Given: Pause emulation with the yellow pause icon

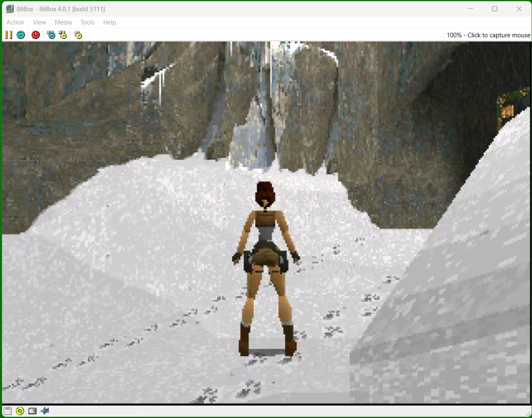Looking at the screenshot, I should [8, 35].
